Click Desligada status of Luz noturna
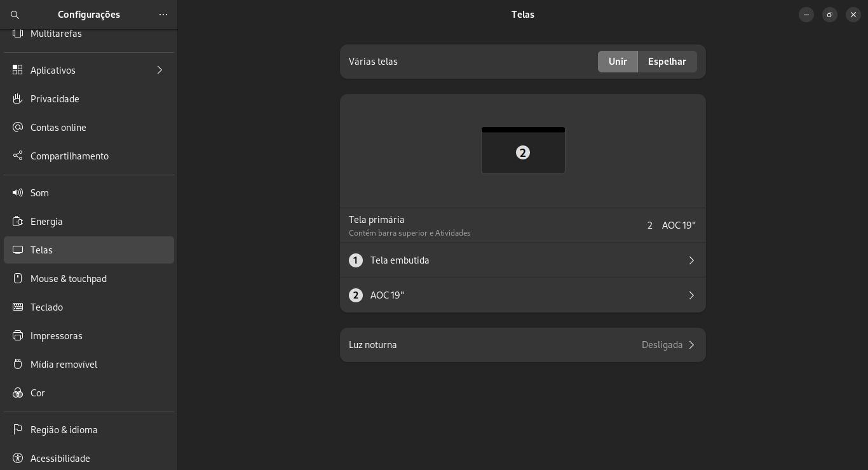The width and height of the screenshot is (868, 470). (662, 345)
